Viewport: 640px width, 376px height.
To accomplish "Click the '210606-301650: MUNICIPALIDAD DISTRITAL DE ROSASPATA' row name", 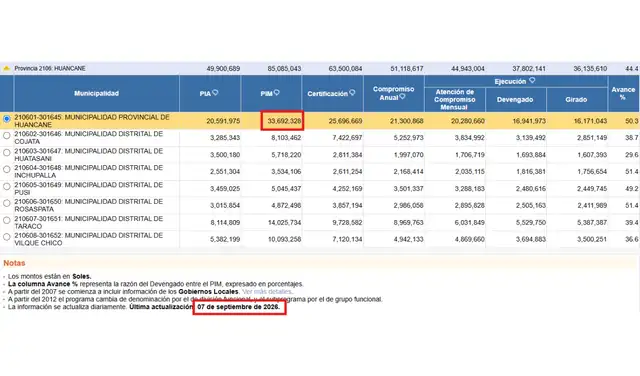I will (x=89, y=205).
